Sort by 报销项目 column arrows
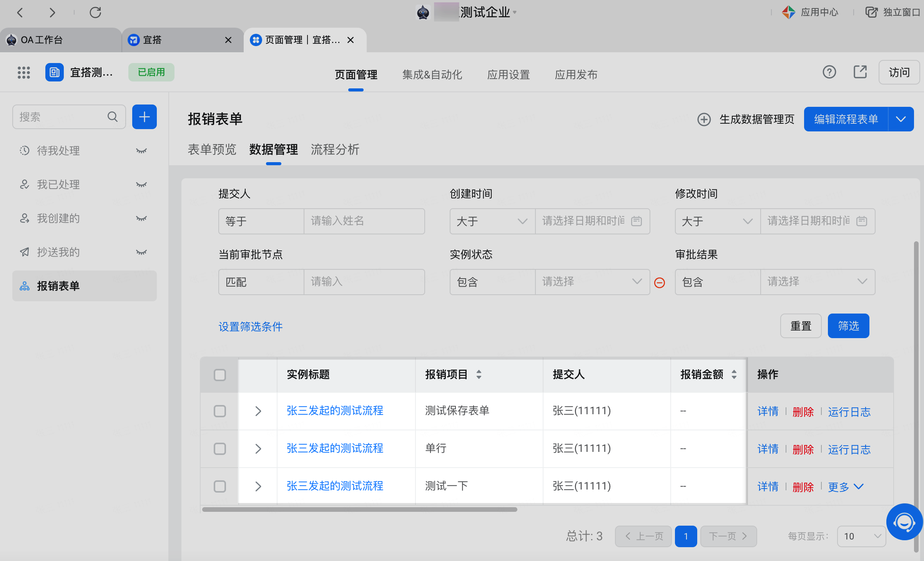The image size is (924, 561). click(x=479, y=374)
